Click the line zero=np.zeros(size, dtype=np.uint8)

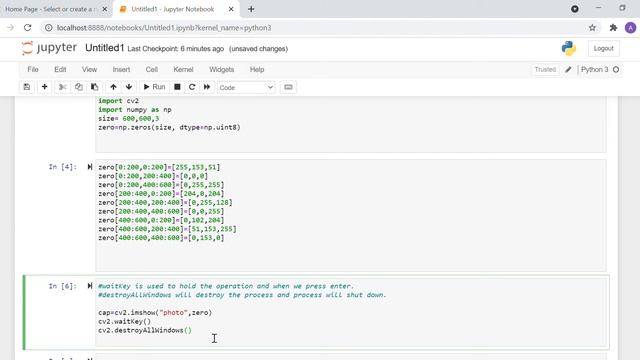pyautogui.click(x=169, y=127)
